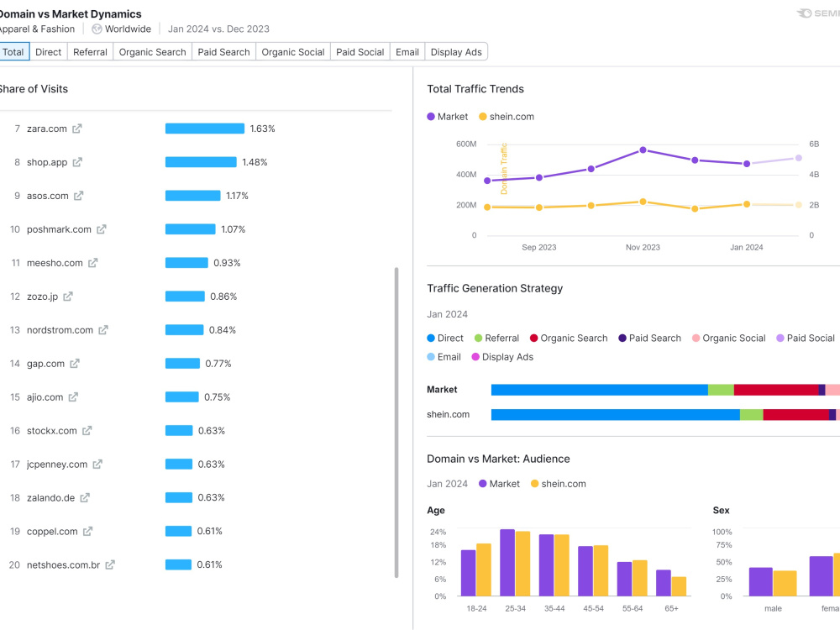Open external link icon next to ajio.com
Image resolution: width=840 pixels, height=630 pixels.
73,397
